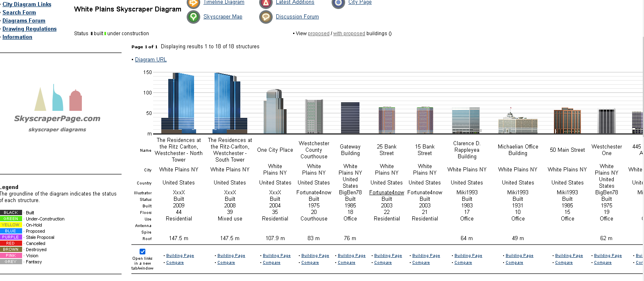Viewport: 644px width, 281px height.
Task: Open Building Page for Gateway Building
Action: [352, 256]
